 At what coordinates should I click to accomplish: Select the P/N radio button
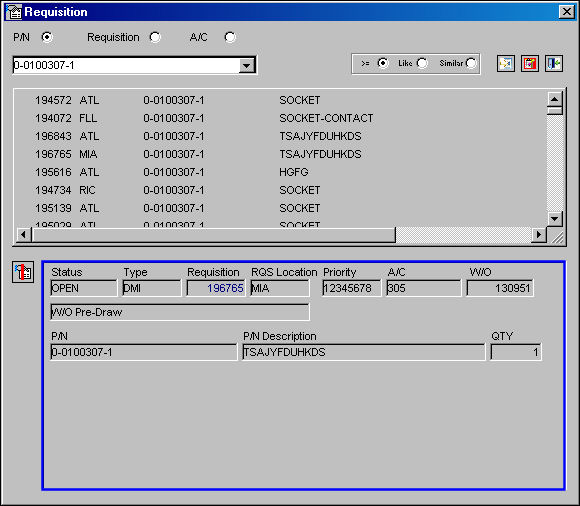click(47, 37)
